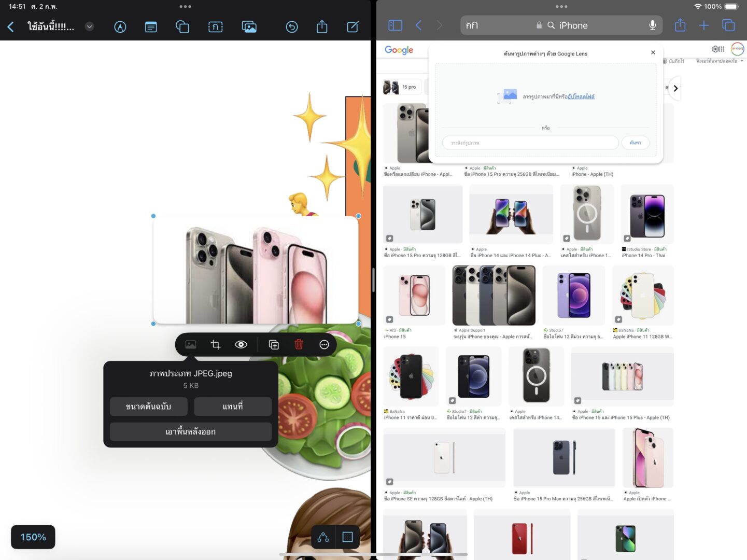Toggle the eye preview icon
Image resolution: width=747 pixels, height=560 pixels.
(241, 345)
